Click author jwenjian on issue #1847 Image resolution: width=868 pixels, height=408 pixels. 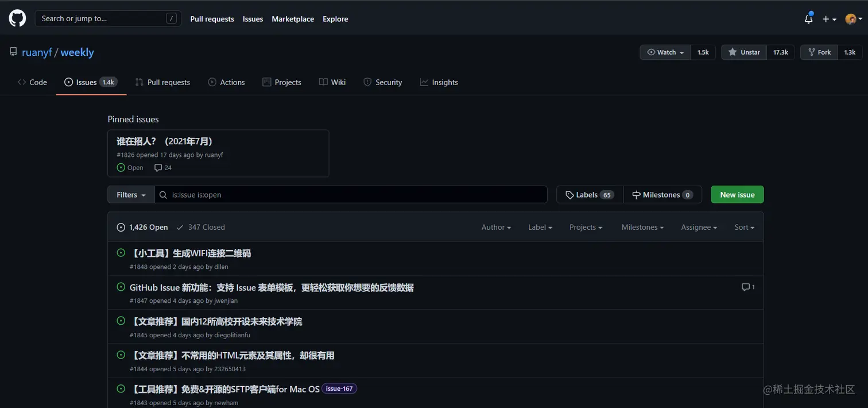226,301
